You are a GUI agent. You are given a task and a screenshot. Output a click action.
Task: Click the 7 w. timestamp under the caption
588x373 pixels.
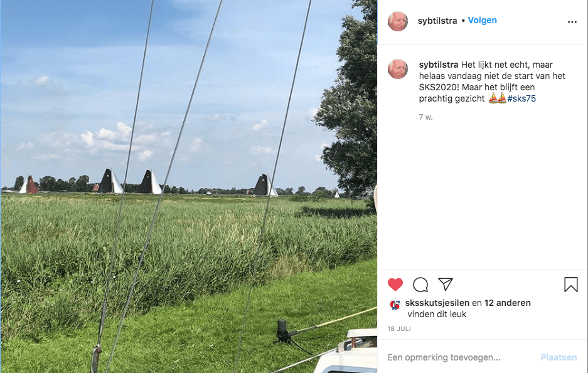tap(425, 117)
